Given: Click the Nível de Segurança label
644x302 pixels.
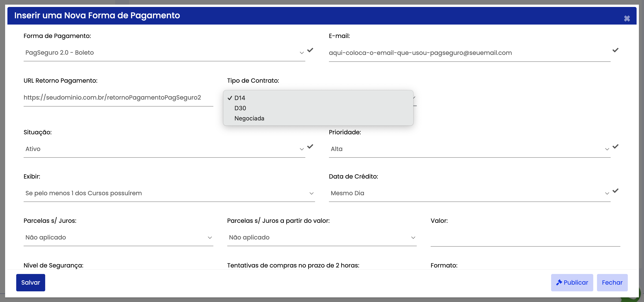Looking at the screenshot, I should (54, 265).
